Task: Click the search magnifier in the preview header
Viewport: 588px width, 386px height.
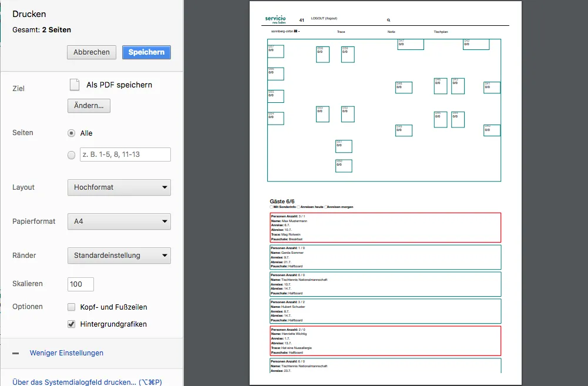Action: click(388, 20)
